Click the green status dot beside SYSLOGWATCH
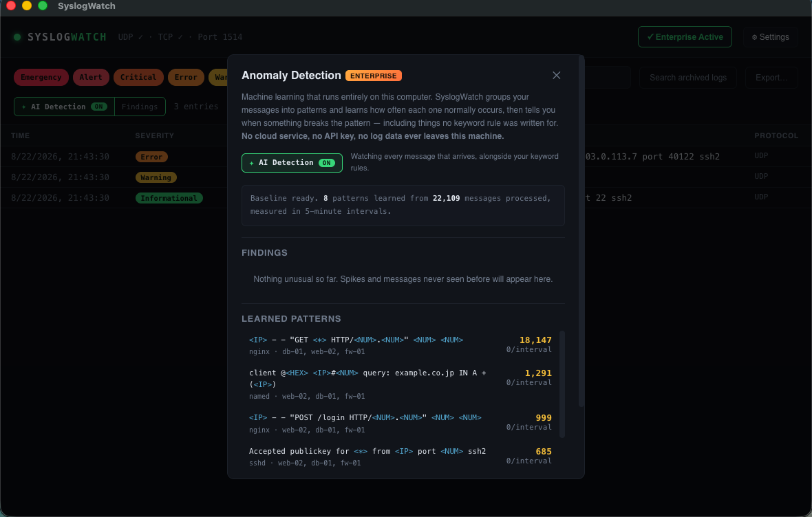Image resolution: width=812 pixels, height=517 pixels. (x=17, y=37)
